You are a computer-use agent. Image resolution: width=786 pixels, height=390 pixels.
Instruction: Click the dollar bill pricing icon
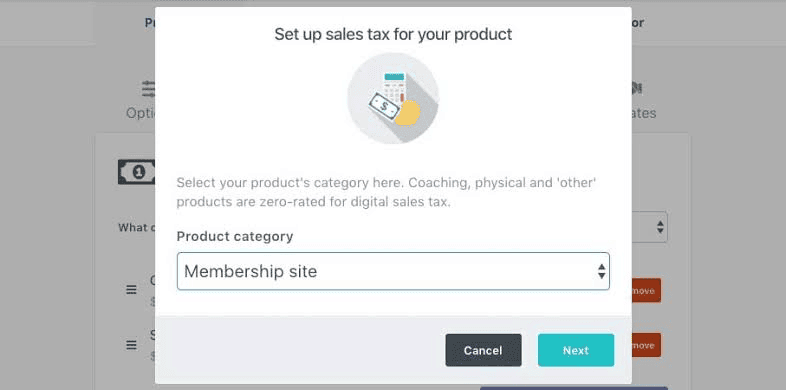pyautogui.click(x=136, y=172)
